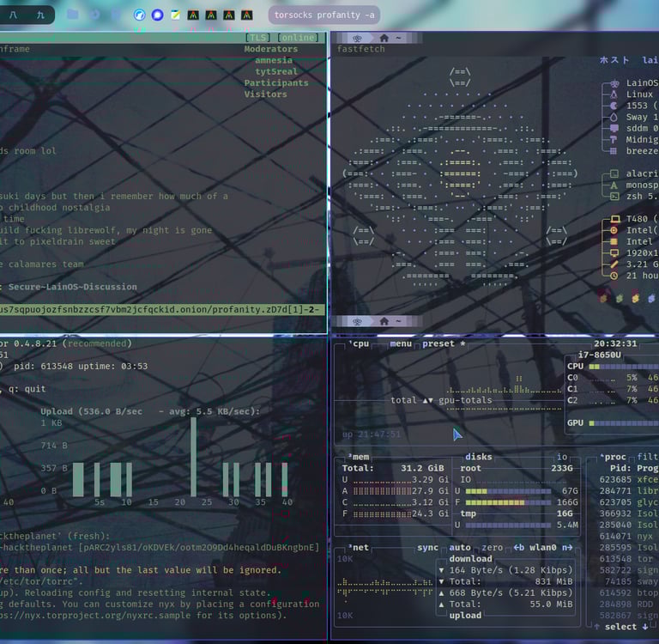Click the font icon beside monosp in fastfetch
This screenshot has height=644, width=659.
click(x=614, y=185)
